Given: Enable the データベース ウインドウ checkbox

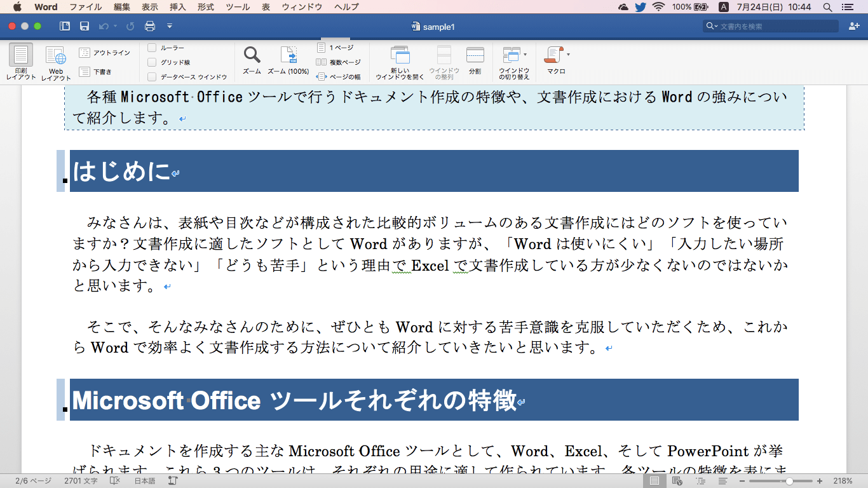Looking at the screenshot, I should tap(152, 77).
